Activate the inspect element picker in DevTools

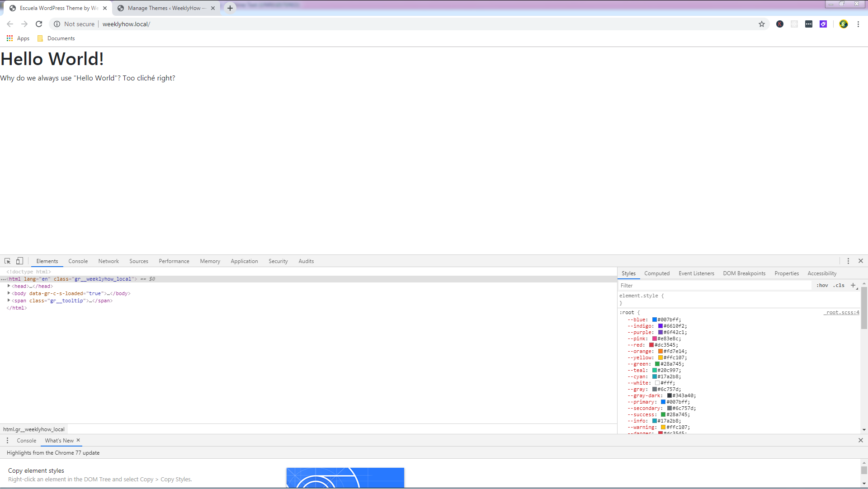[x=8, y=261]
